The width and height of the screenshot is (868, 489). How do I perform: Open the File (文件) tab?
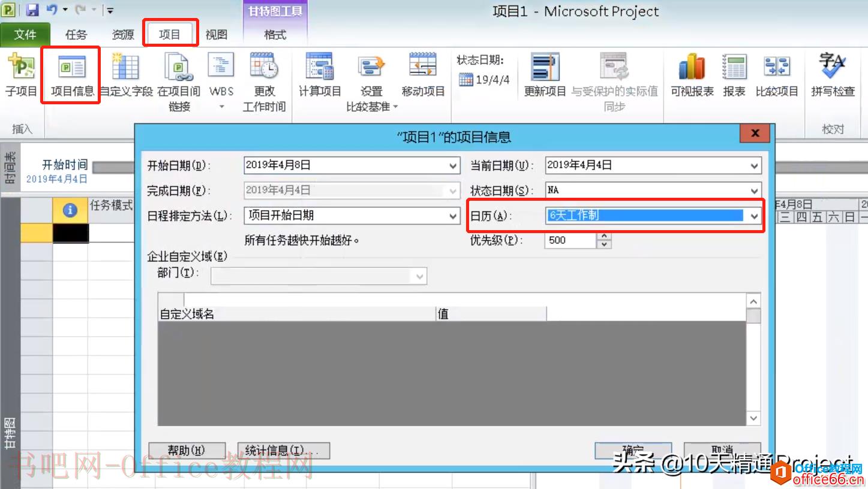pyautogui.click(x=25, y=35)
